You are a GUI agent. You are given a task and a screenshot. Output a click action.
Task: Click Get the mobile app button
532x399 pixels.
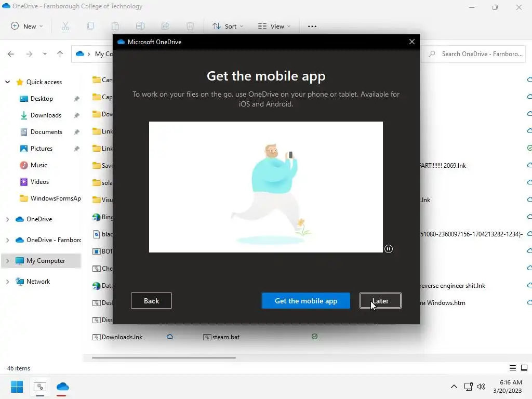pos(305,301)
